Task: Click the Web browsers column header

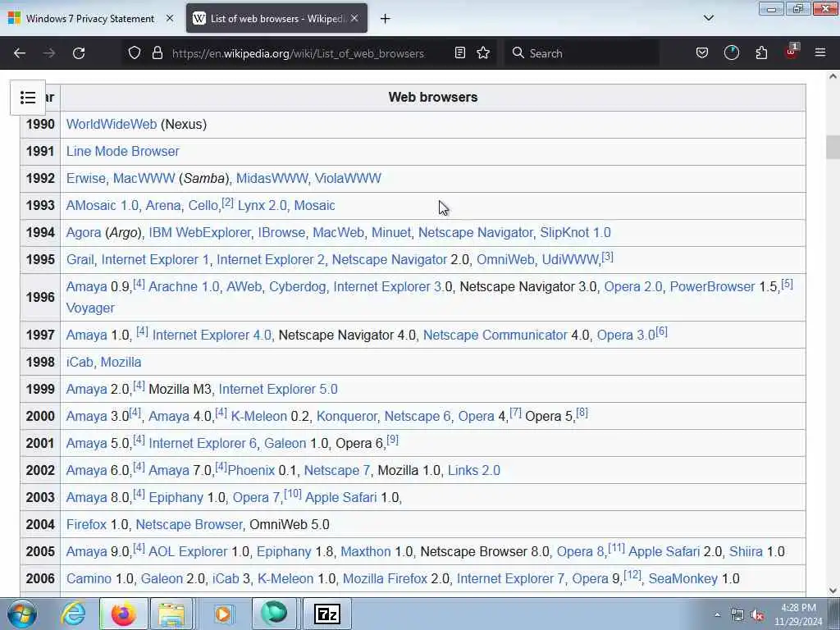Action: pyautogui.click(x=433, y=98)
